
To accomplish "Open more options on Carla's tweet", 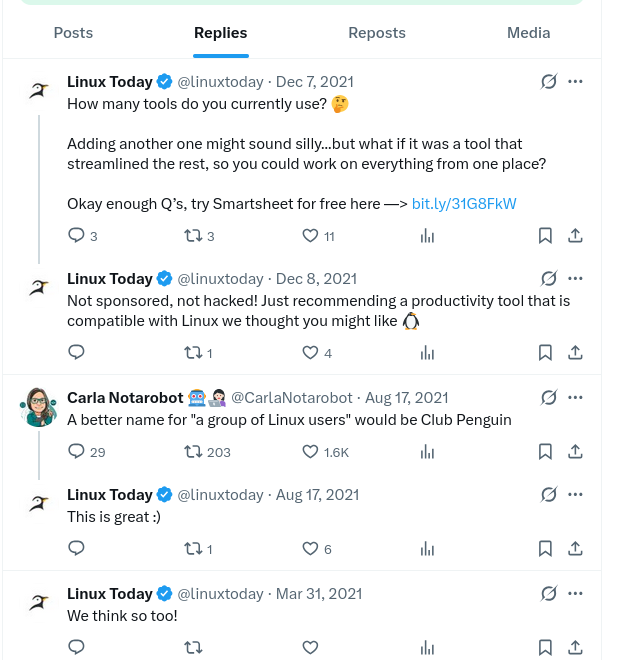I will 575,397.
